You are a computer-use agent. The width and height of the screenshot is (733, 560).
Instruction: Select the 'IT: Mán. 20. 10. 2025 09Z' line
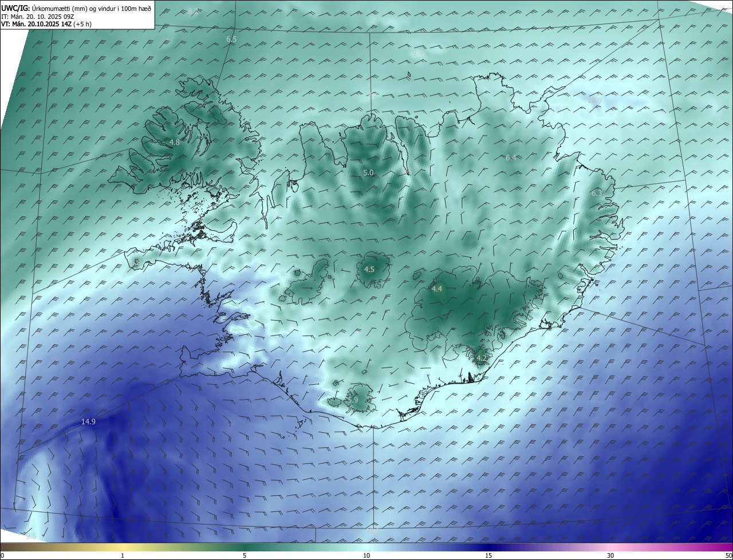click(x=38, y=17)
